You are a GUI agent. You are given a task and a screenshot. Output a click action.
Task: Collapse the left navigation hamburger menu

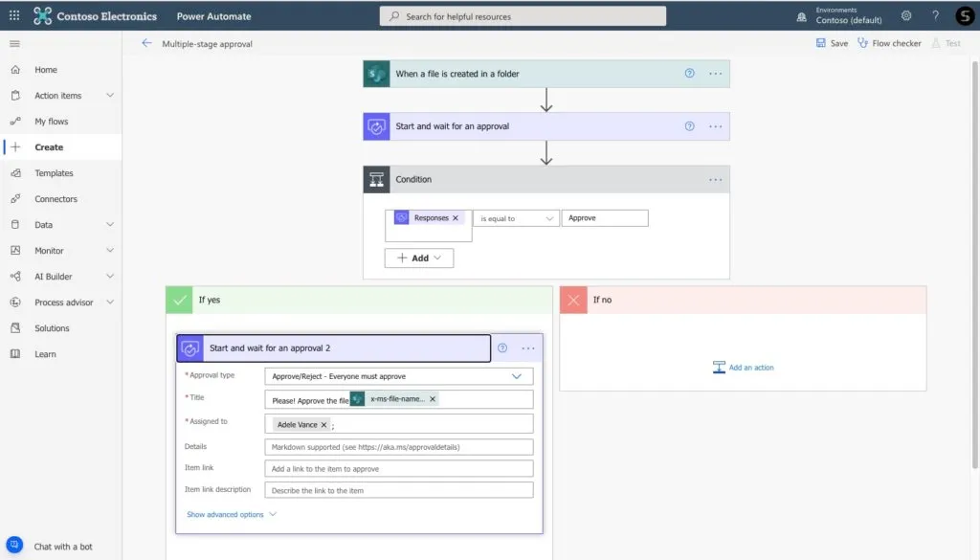pos(14,44)
